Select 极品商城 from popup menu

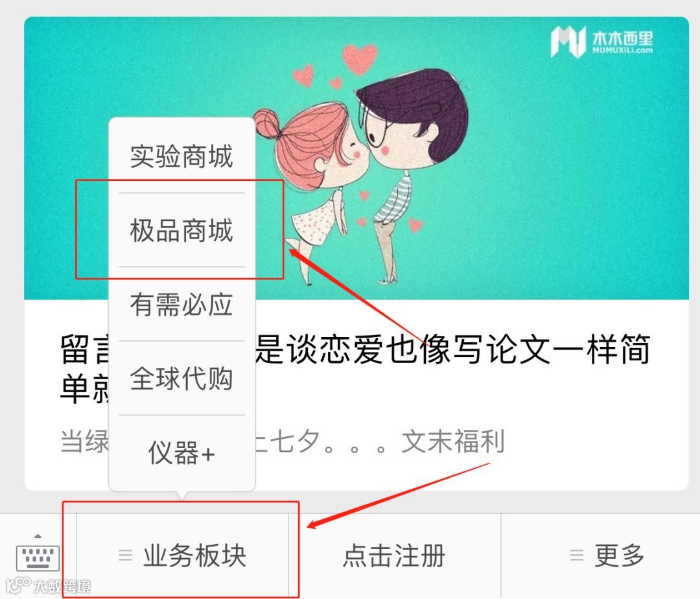(181, 230)
